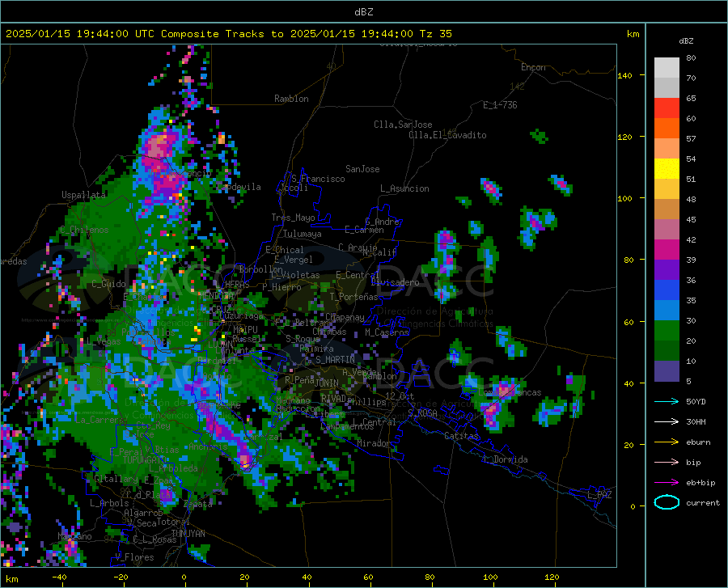This screenshot has height=588, width=728.
Task: Click the 'TUNUYAN' map label
Action: (188, 534)
